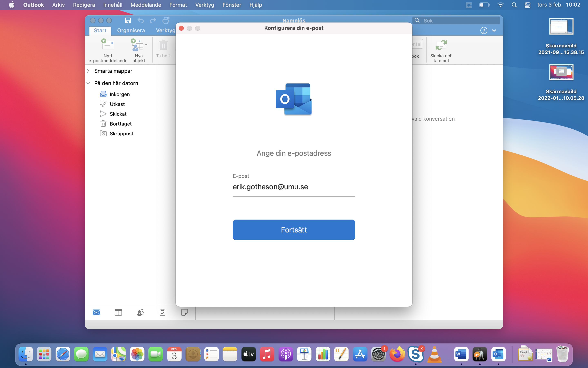Select the Skräppost folder
588x368 pixels.
[121, 134]
